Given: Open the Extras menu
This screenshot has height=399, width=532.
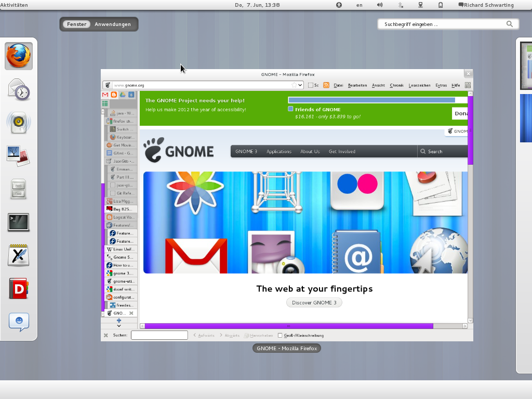Looking at the screenshot, I should [x=441, y=85].
